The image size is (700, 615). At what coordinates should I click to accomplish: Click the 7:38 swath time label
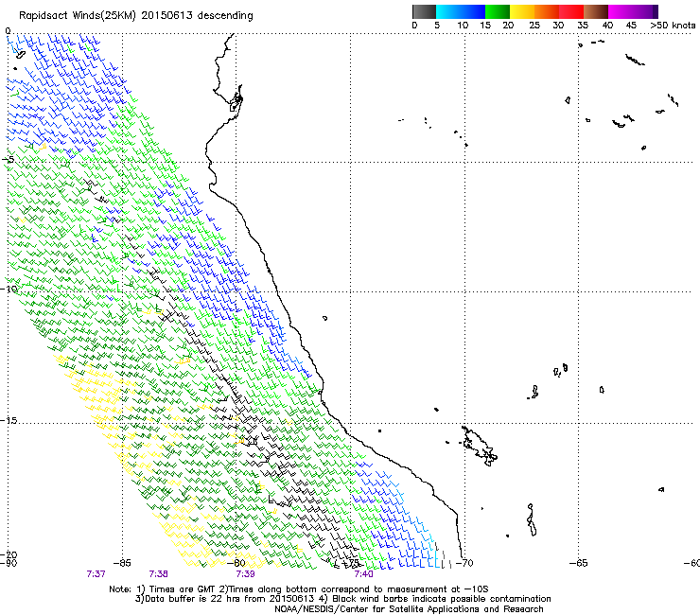tap(159, 574)
